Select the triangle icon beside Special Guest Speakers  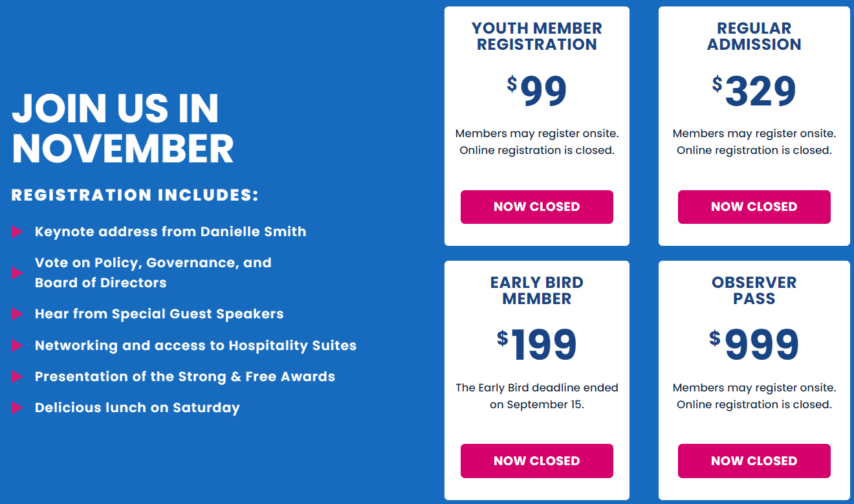[x=17, y=314]
